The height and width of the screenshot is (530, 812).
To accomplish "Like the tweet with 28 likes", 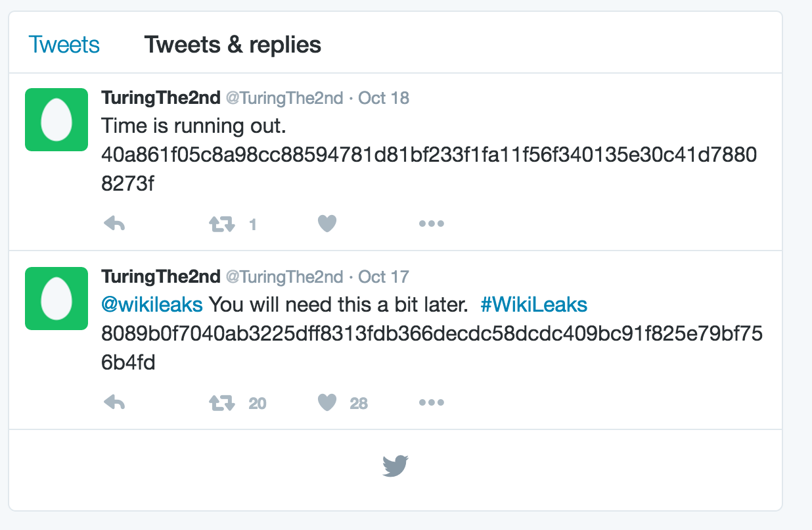I will click(x=327, y=402).
